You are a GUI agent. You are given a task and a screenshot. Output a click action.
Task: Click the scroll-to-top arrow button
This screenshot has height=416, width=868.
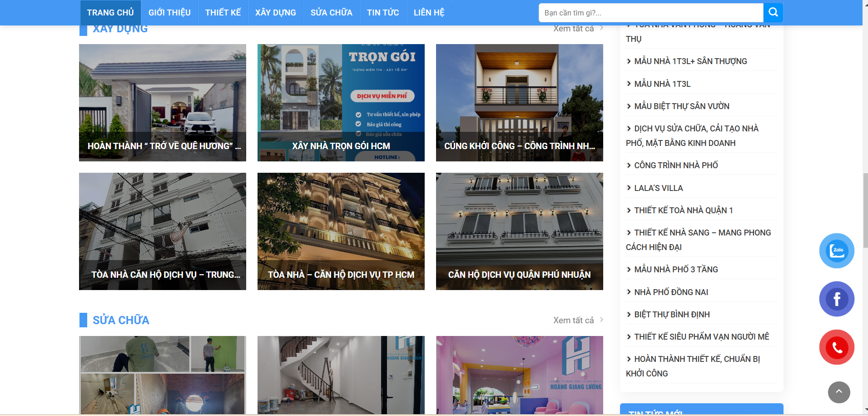838,392
